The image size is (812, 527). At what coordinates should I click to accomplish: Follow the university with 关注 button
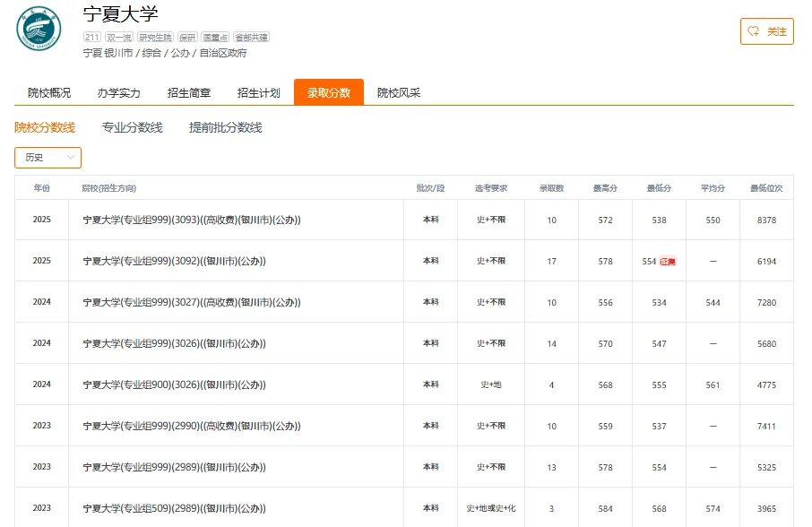(x=767, y=31)
